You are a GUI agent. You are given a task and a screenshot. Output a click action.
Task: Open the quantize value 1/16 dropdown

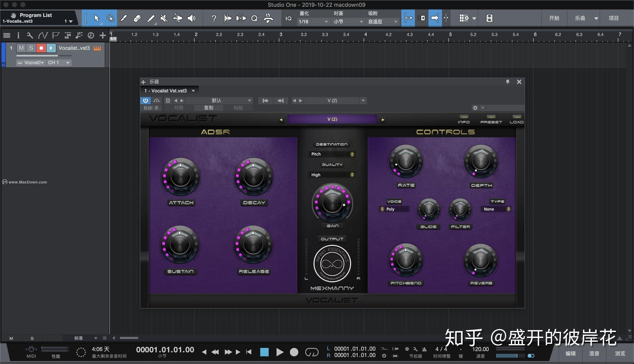[313, 22]
